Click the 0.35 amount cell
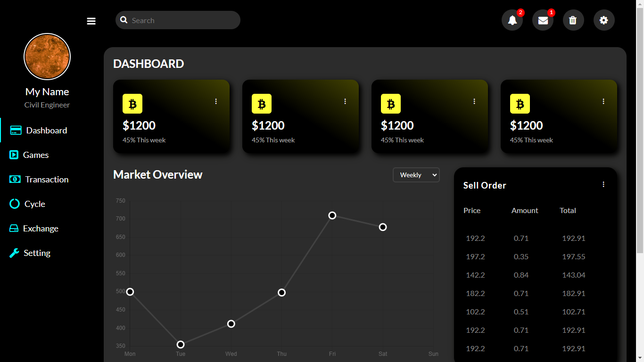644x362 pixels. pos(521,257)
